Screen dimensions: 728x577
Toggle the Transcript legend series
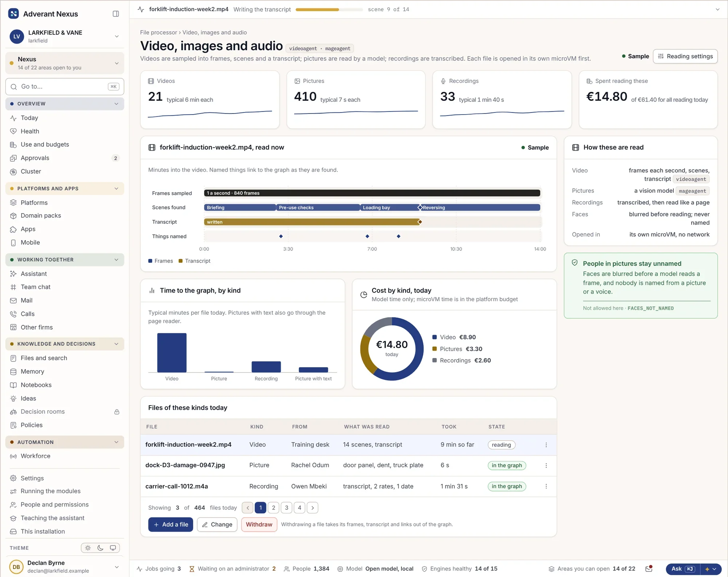point(194,261)
